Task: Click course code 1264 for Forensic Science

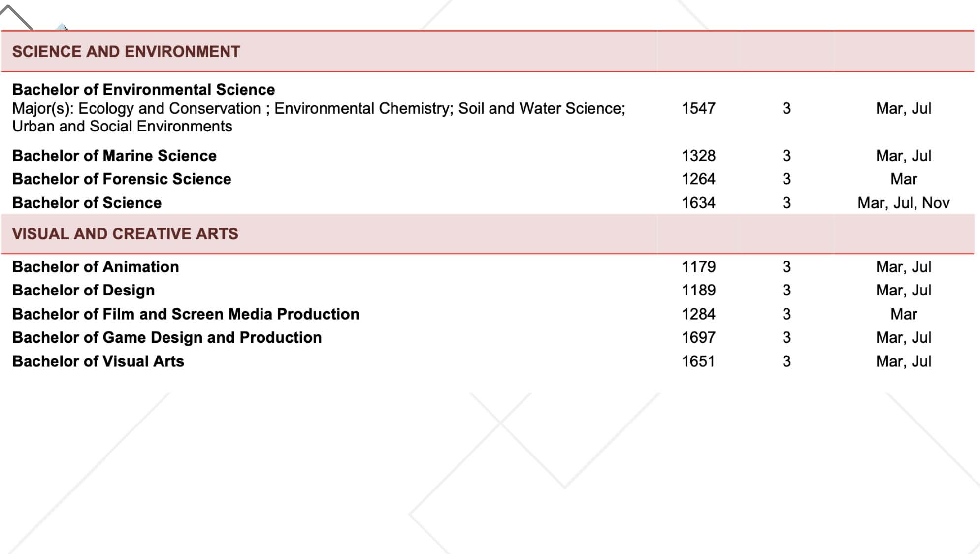Action: tap(698, 179)
